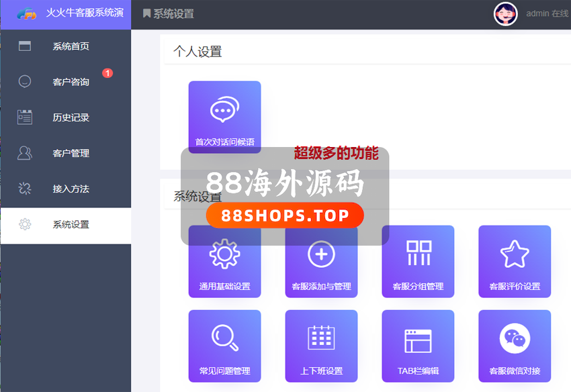Open 客服微信对接 WeChat tile

coord(515,346)
